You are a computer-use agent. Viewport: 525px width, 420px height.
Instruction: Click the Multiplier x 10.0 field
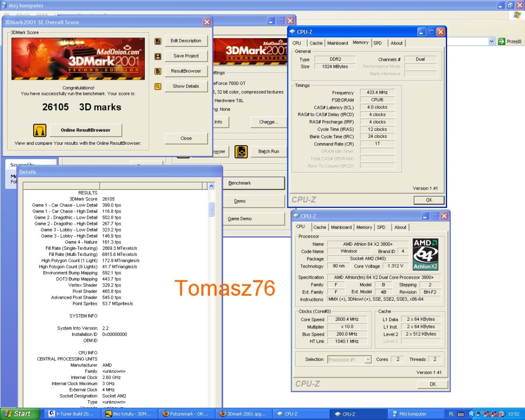pos(347,327)
